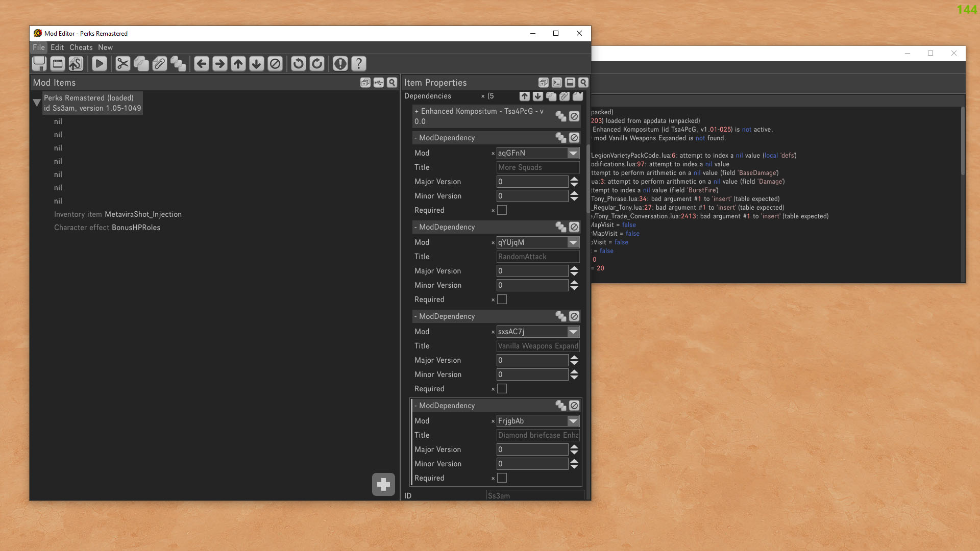Expand the Enhanced Kompositum dependency entry

click(x=416, y=111)
